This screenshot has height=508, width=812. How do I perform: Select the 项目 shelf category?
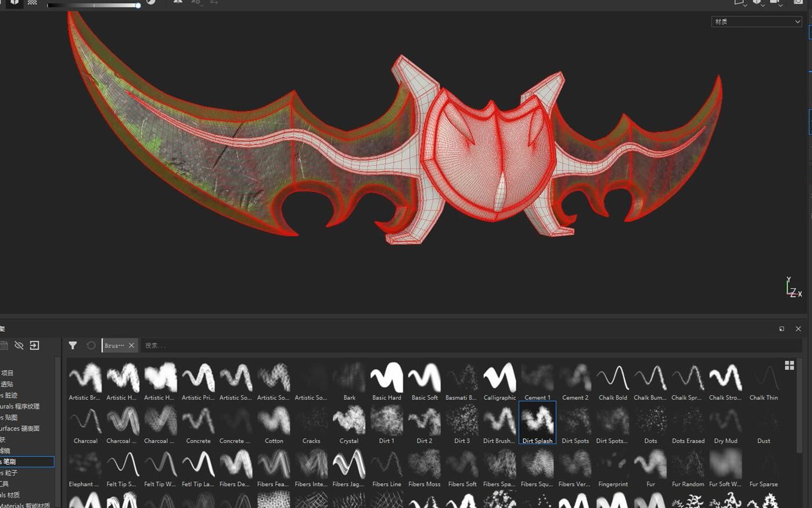pyautogui.click(x=8, y=373)
